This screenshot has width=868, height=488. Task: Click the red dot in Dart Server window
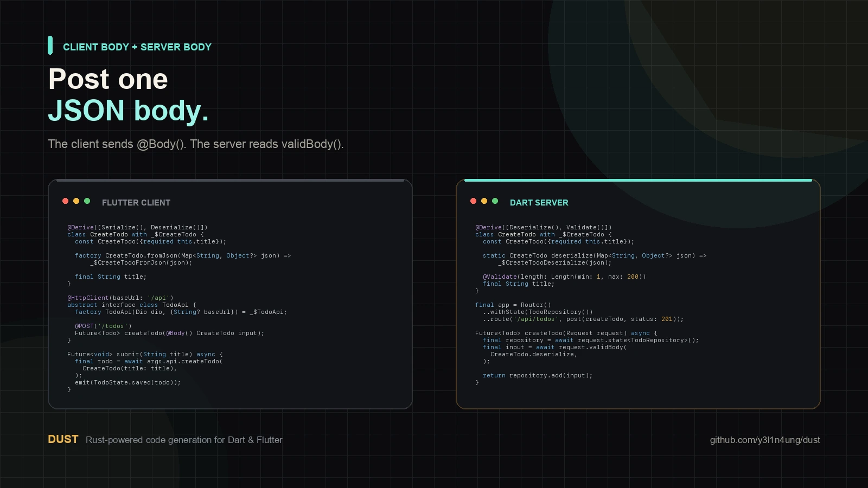pyautogui.click(x=473, y=201)
